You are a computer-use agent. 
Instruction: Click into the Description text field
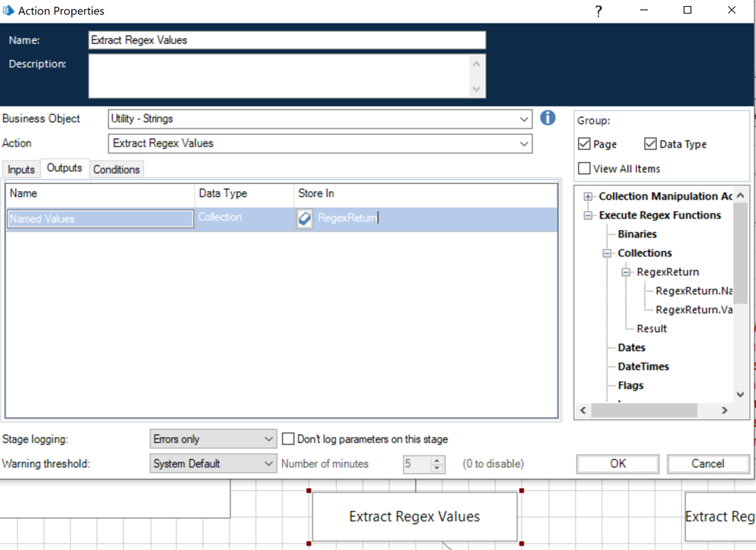click(x=278, y=76)
